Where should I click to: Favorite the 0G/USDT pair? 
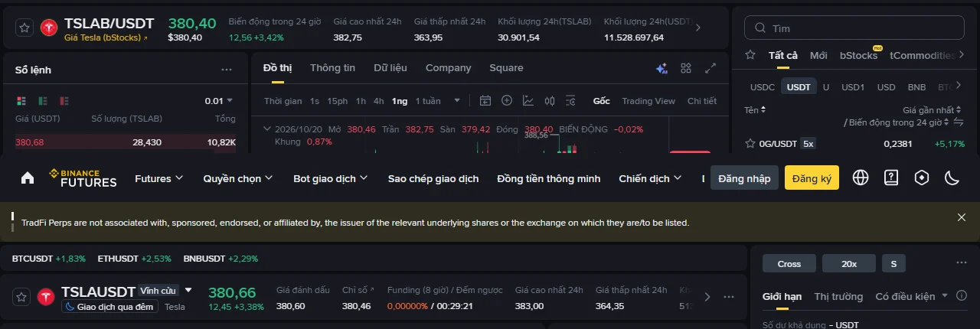[750, 143]
